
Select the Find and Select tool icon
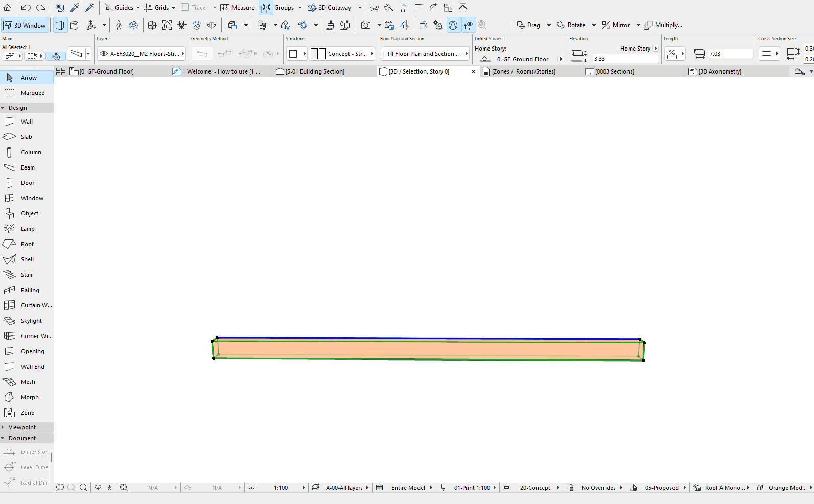pos(60,8)
